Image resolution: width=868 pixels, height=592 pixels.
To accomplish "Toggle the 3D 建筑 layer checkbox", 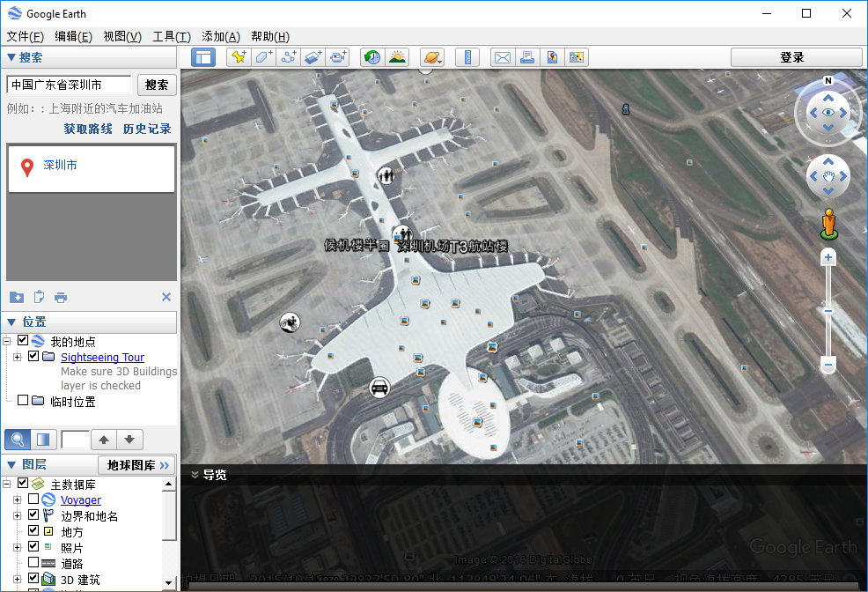I will [33, 578].
